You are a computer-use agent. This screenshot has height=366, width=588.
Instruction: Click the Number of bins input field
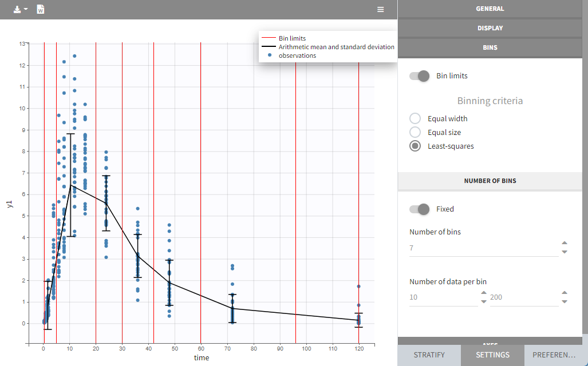(481, 248)
